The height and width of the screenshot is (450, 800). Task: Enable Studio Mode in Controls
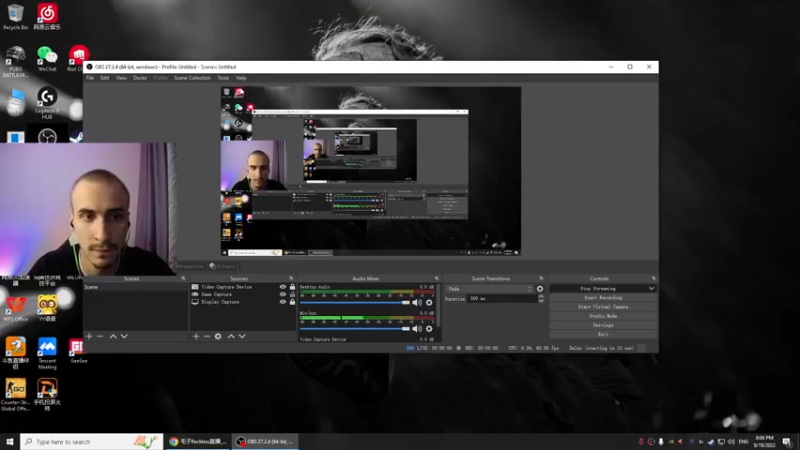pyautogui.click(x=603, y=316)
